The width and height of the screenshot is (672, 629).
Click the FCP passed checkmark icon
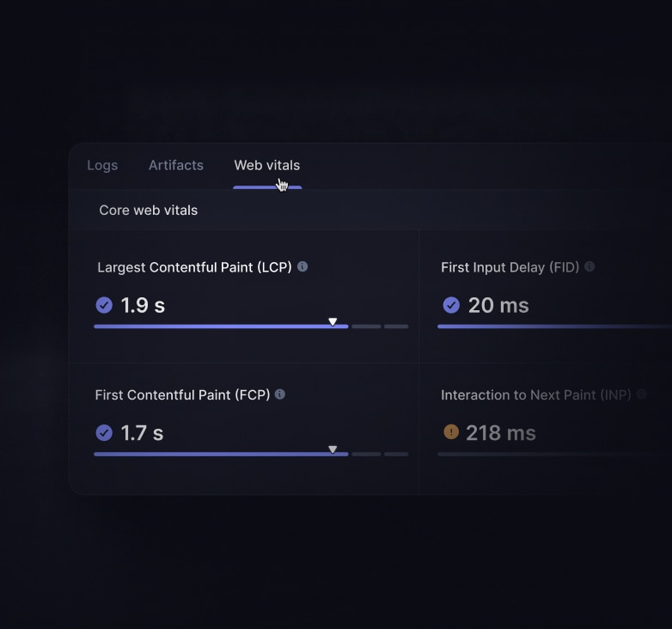(x=104, y=433)
